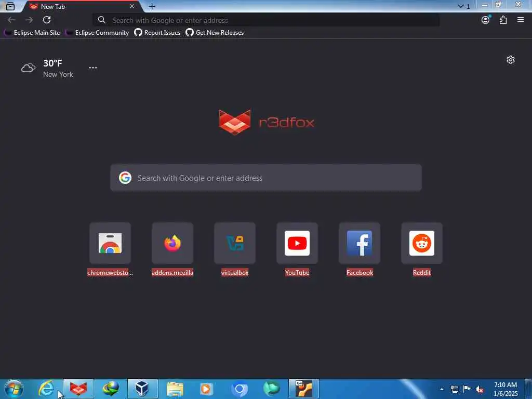The height and width of the screenshot is (399, 532).
Task: Open the addons.mozilla shortcut tile
Action: pyautogui.click(x=172, y=243)
